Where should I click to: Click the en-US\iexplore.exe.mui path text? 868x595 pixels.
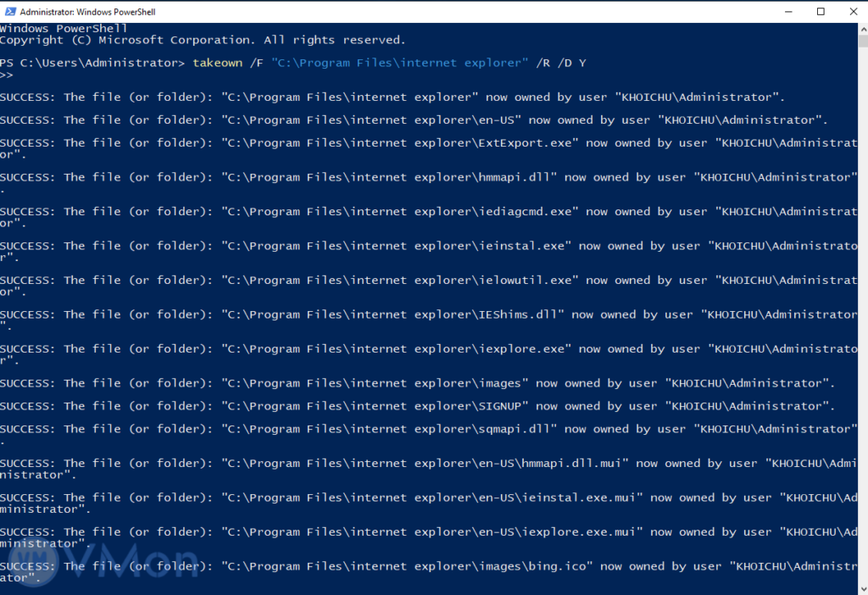coord(558,532)
